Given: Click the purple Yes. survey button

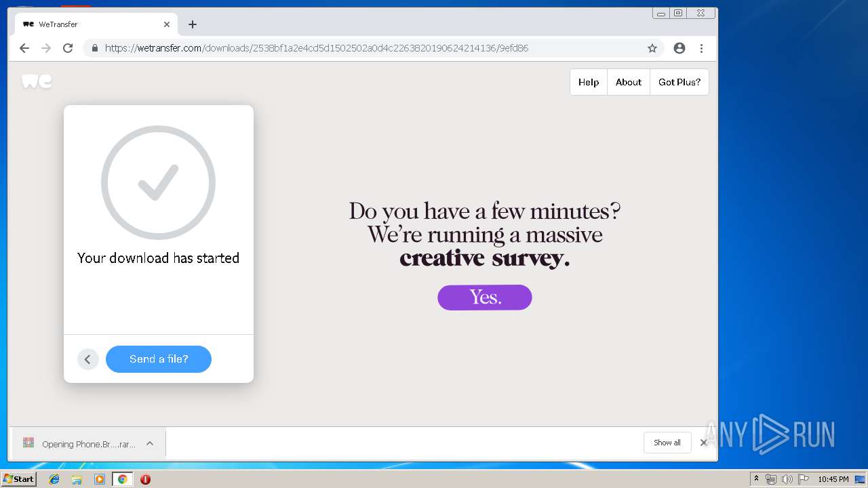Looking at the screenshot, I should (485, 298).
